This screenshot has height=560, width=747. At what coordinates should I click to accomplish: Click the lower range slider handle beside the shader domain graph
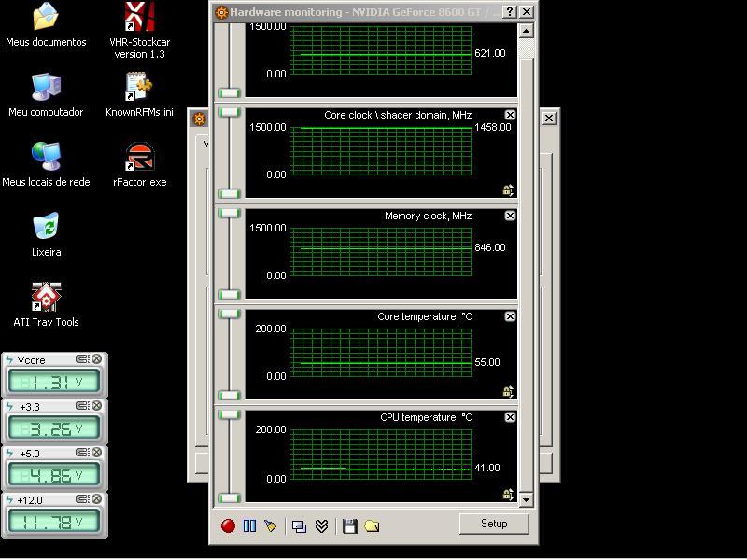(x=229, y=193)
